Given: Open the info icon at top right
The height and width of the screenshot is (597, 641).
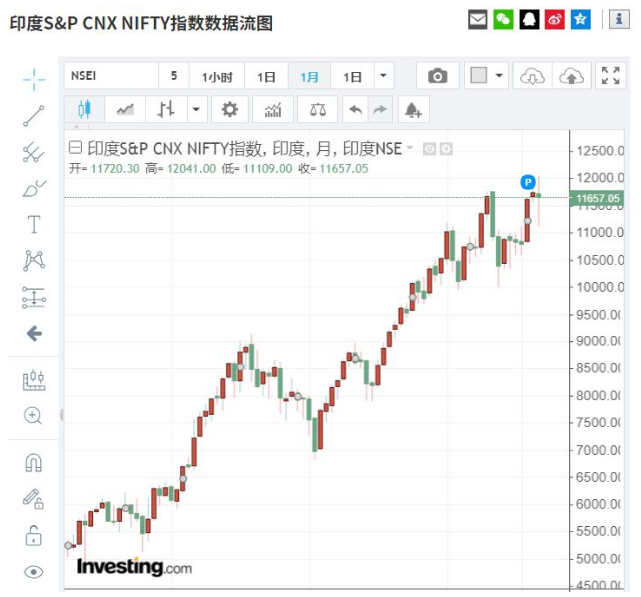Looking at the screenshot, I should click(x=619, y=19).
